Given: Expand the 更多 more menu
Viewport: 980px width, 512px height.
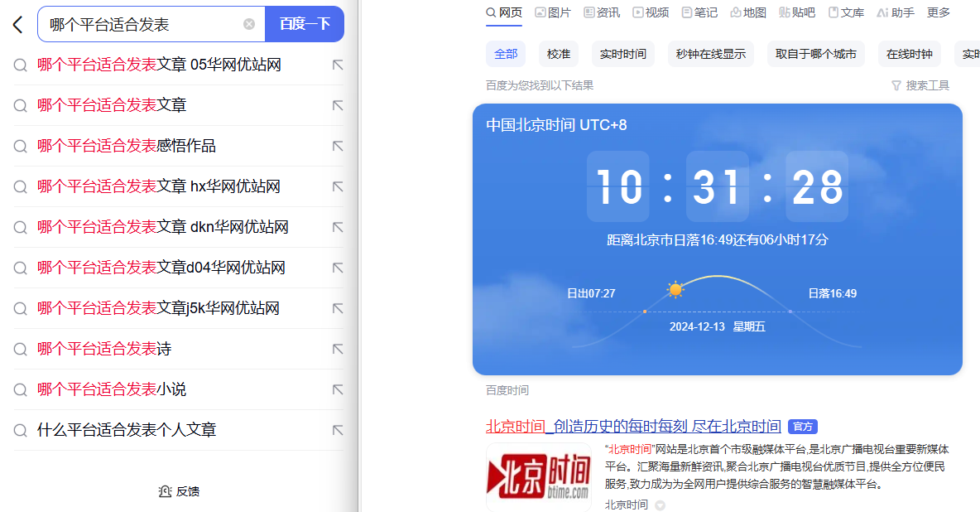Looking at the screenshot, I should pyautogui.click(x=938, y=12).
